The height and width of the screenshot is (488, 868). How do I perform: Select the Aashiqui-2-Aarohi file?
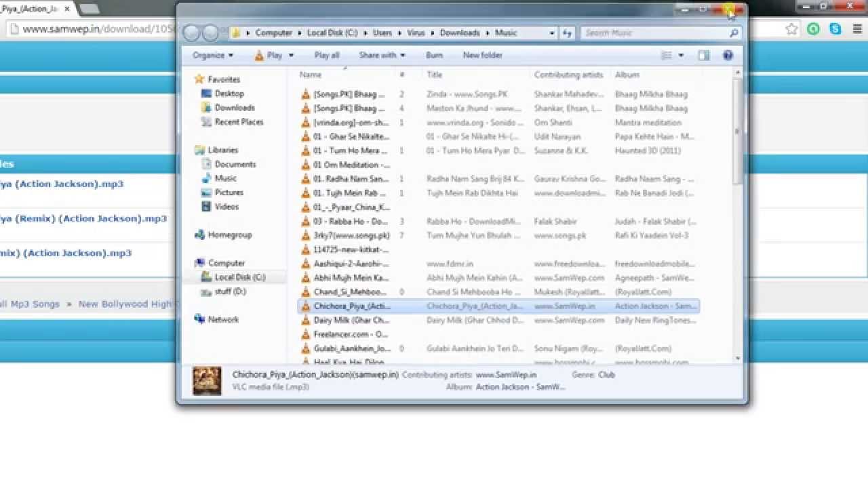(351, 264)
